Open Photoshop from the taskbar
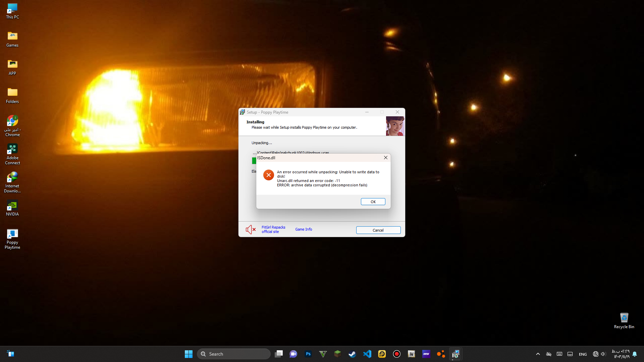Screen dimensions: 644x362 [308, 354]
